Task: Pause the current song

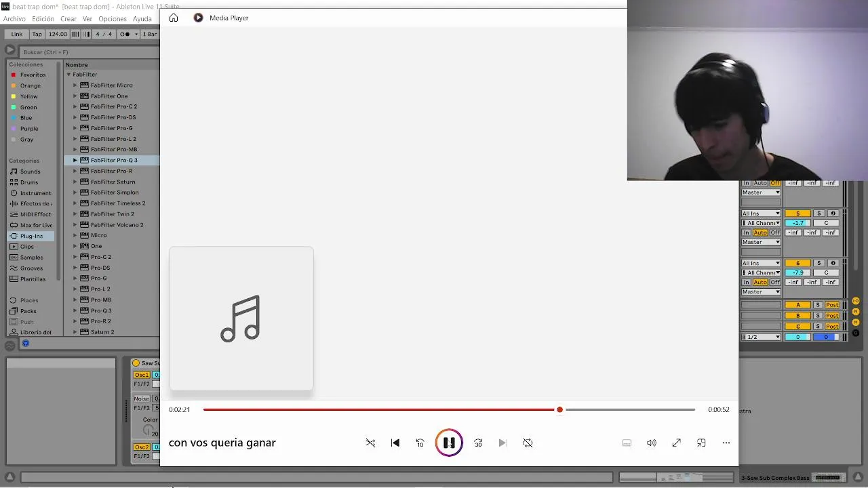Action: [449, 443]
